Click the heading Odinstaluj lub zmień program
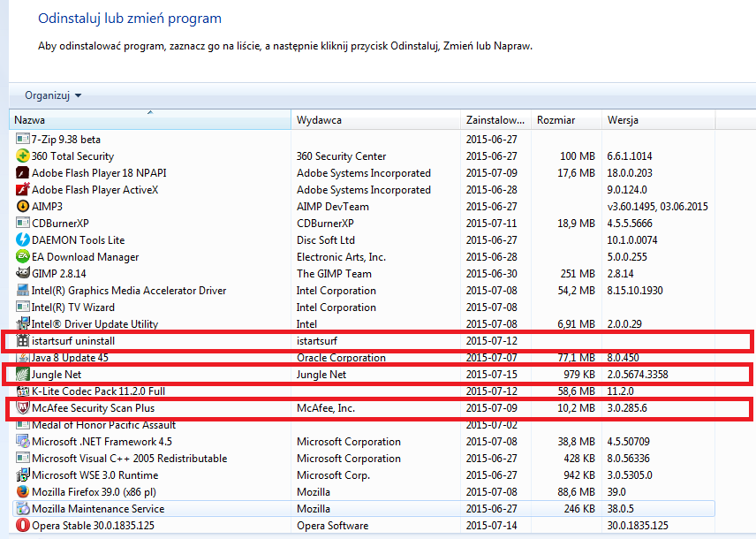 click(x=130, y=19)
